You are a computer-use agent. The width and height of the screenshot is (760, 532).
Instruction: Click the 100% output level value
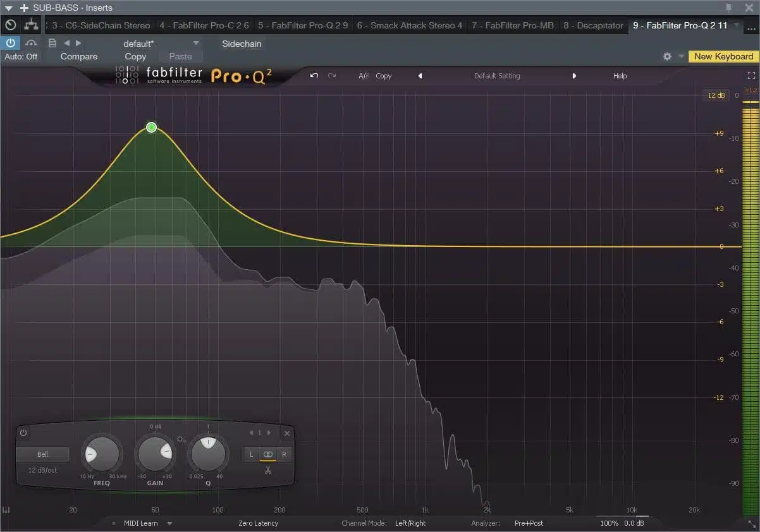tap(610, 523)
